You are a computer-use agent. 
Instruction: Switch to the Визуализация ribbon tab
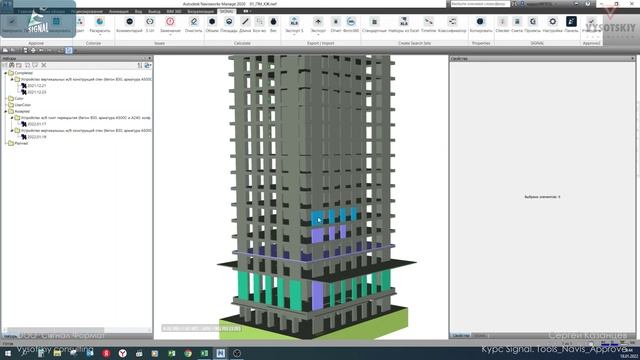(200, 11)
